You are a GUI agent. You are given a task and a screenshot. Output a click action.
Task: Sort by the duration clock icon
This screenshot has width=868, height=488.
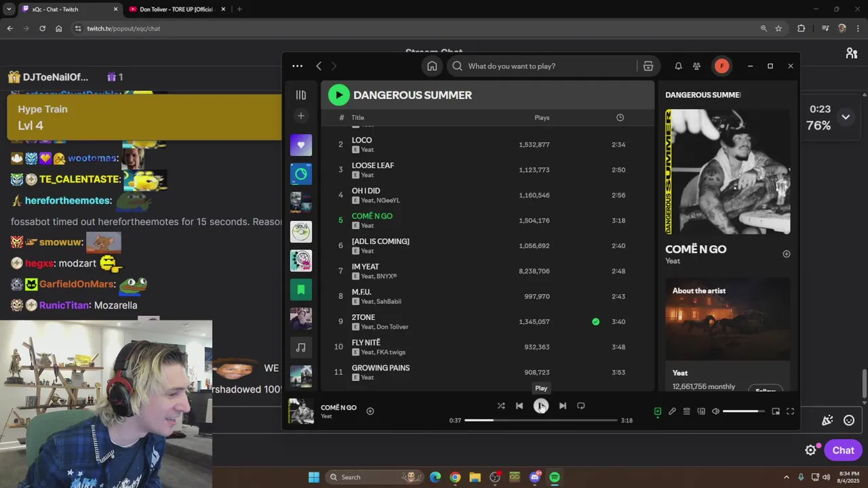[x=620, y=118]
